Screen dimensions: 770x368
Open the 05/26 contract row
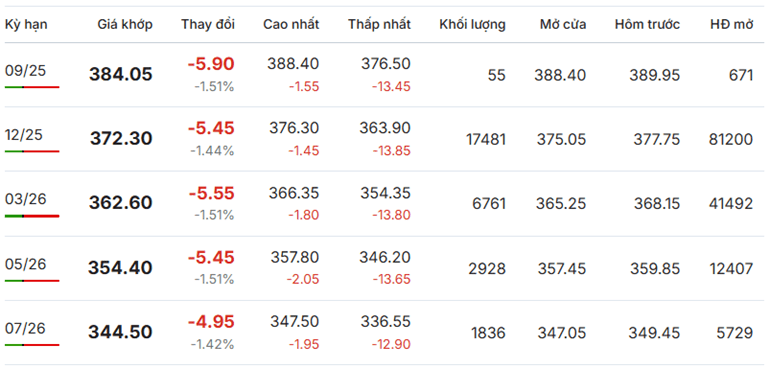[385, 268]
